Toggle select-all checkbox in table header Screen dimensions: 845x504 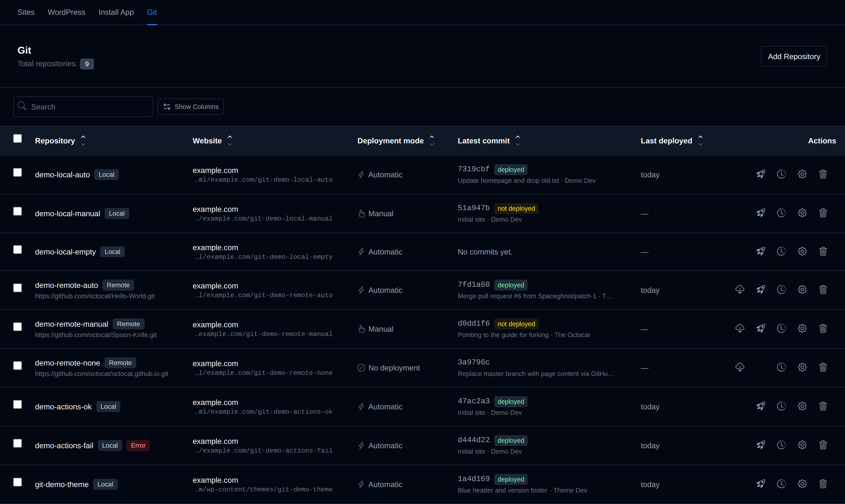click(17, 138)
